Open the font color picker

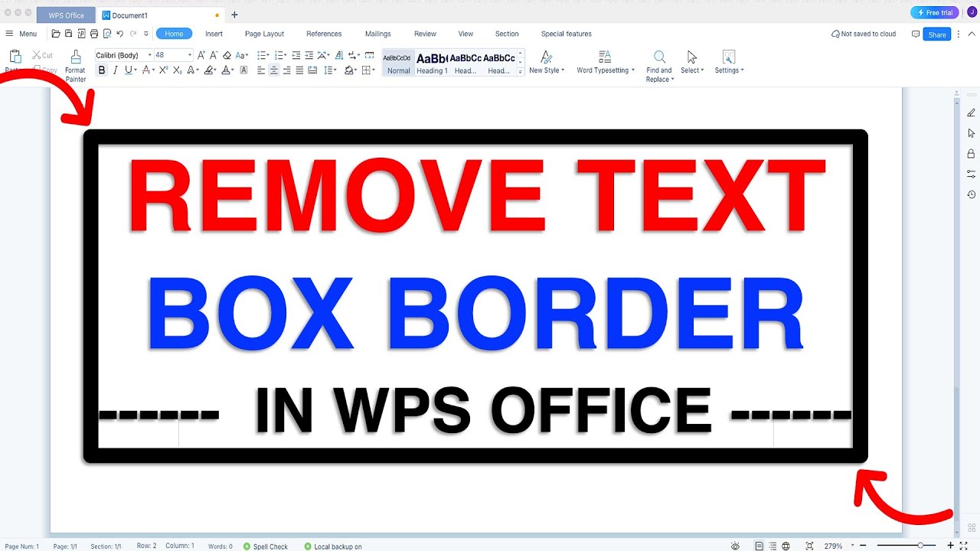227,70
